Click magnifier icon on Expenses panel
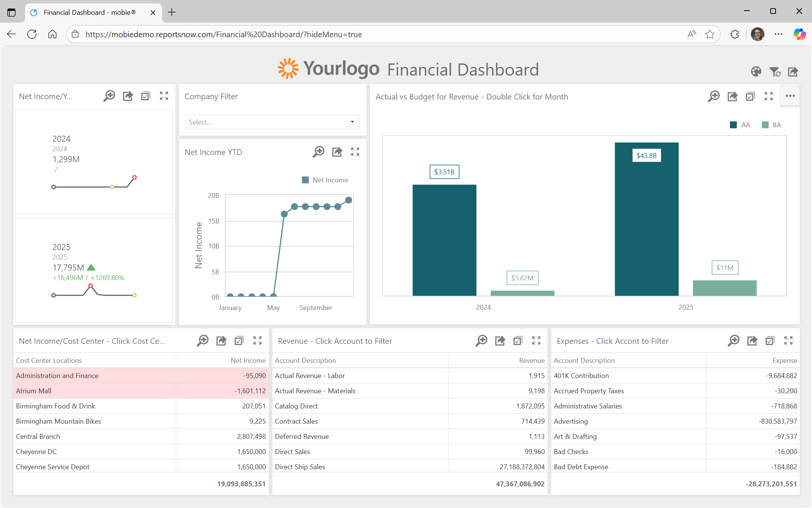The height and width of the screenshot is (508, 812). coord(733,340)
